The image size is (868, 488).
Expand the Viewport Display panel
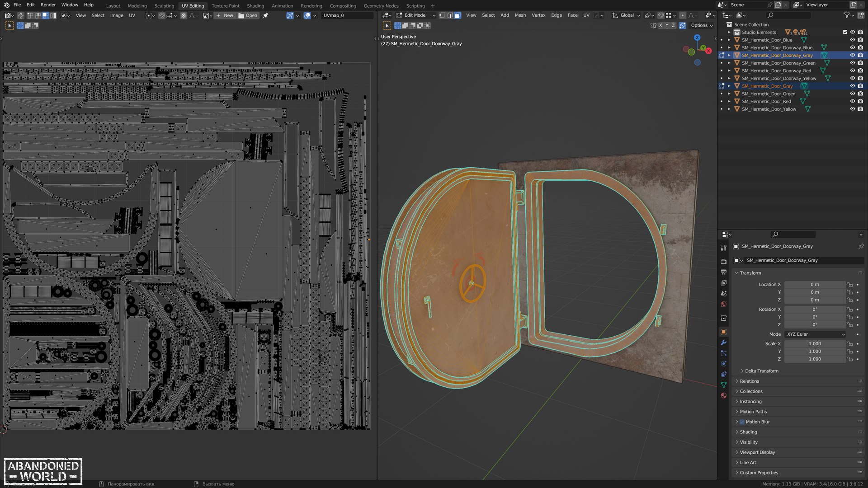[757, 452]
